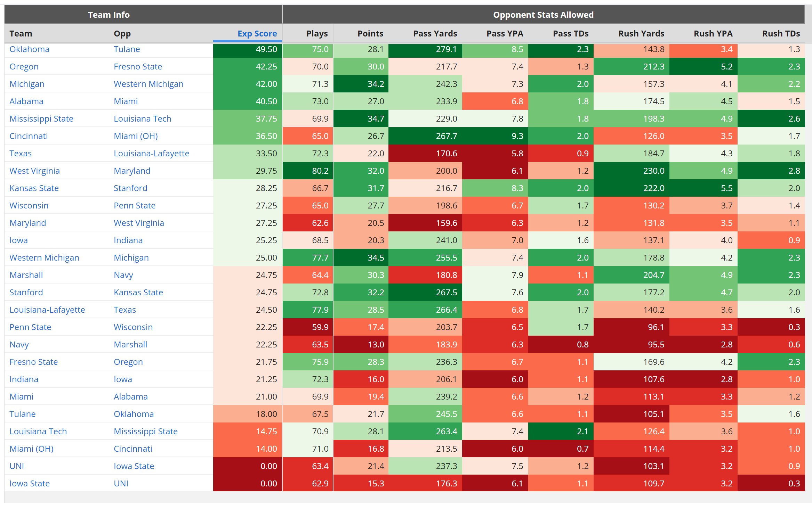Open Penn State opponent link in Wisconsin row
Screen dimensions: 812x509
point(135,205)
